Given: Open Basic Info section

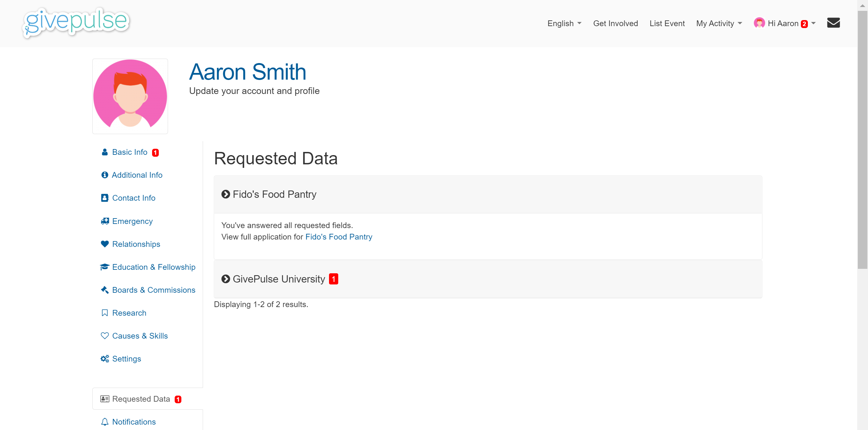Looking at the screenshot, I should coord(130,152).
